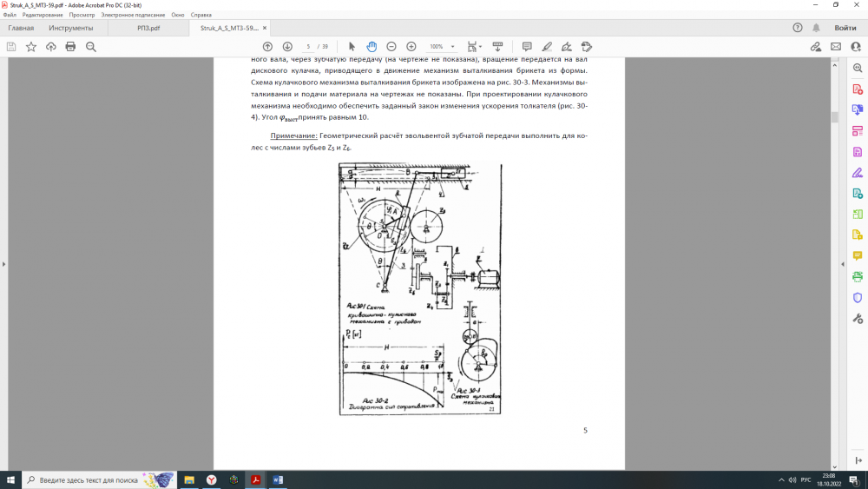Open the Файл menu

(x=10, y=15)
